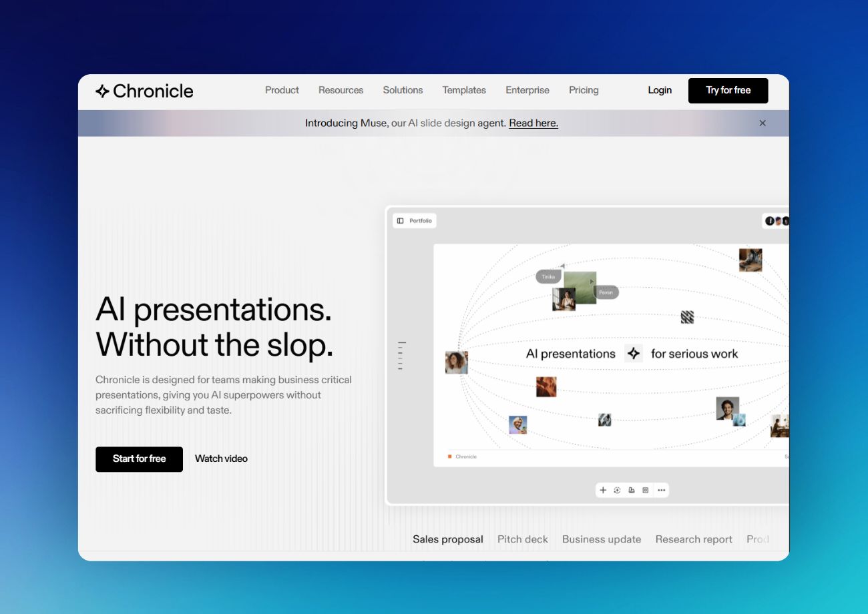Switch to the Research report tab
Image resolution: width=868 pixels, height=614 pixels.
694,539
